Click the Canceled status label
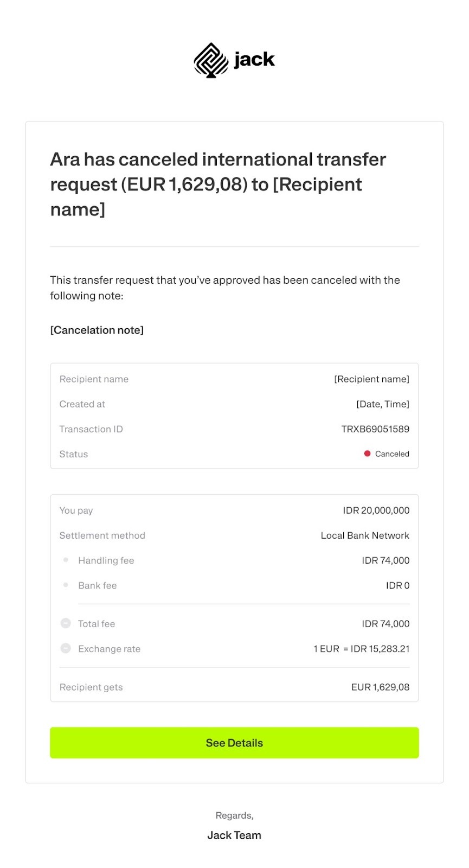This screenshot has width=469, height=868. click(x=392, y=454)
